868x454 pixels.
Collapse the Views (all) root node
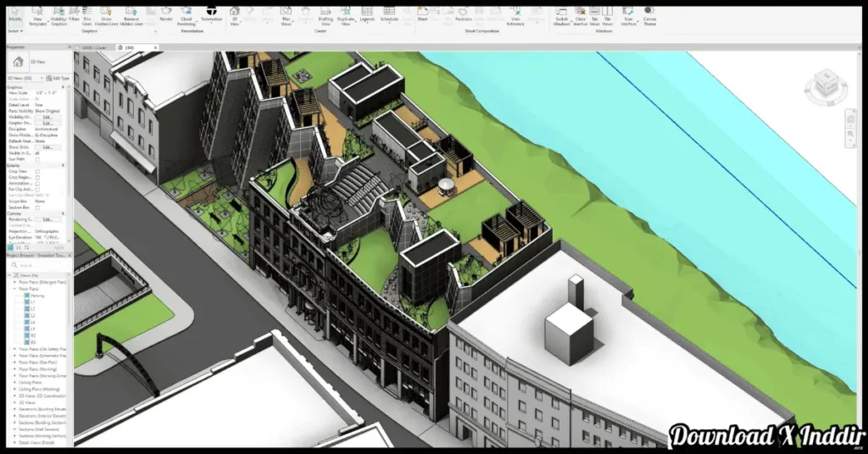coord(8,274)
